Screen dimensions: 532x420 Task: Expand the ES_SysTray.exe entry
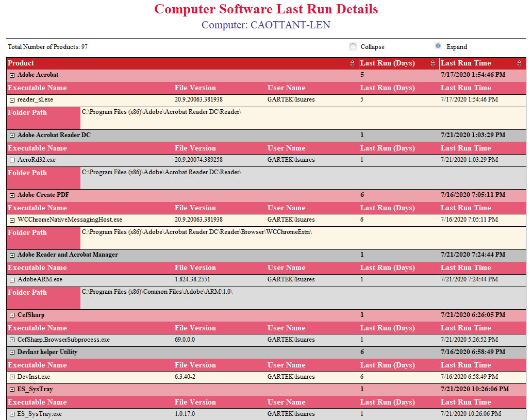12,414
